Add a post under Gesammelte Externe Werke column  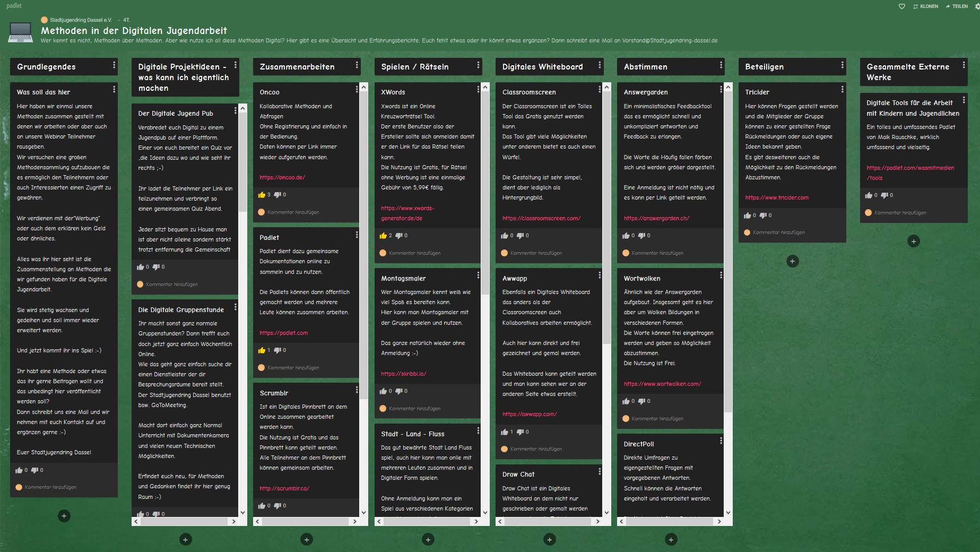pyautogui.click(x=914, y=241)
